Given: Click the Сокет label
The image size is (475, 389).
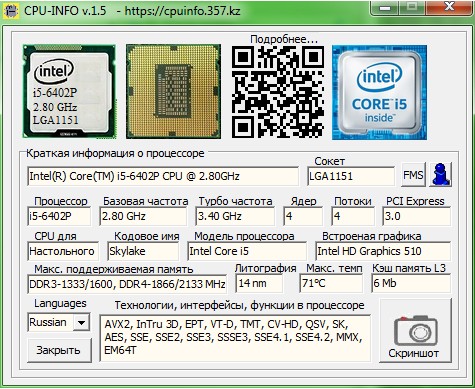Looking at the screenshot, I should click(329, 161).
